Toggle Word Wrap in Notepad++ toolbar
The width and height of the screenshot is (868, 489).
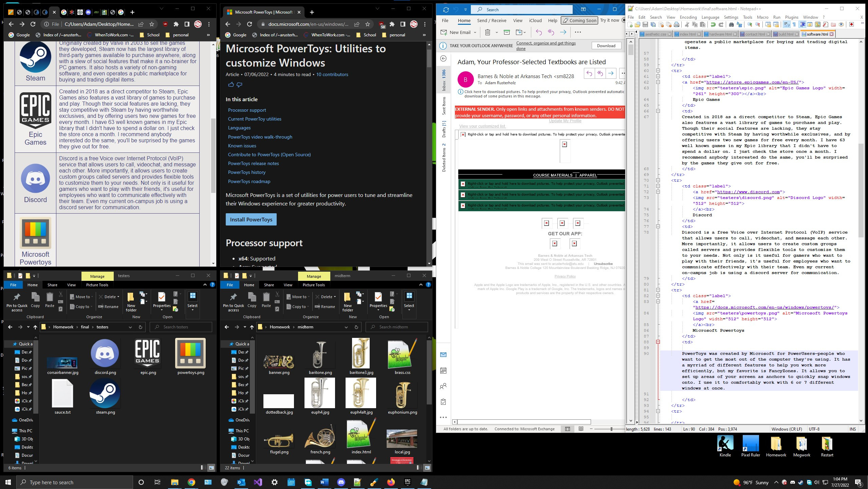787,24
